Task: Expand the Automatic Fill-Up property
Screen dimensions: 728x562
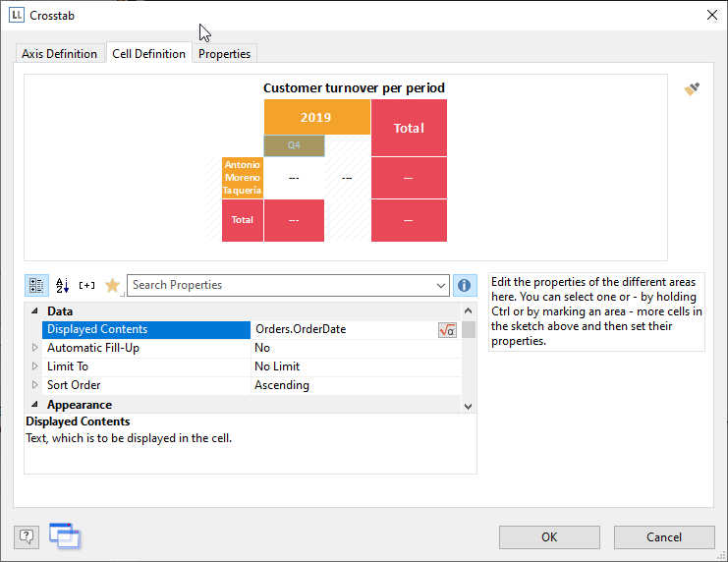Action: click(35, 348)
